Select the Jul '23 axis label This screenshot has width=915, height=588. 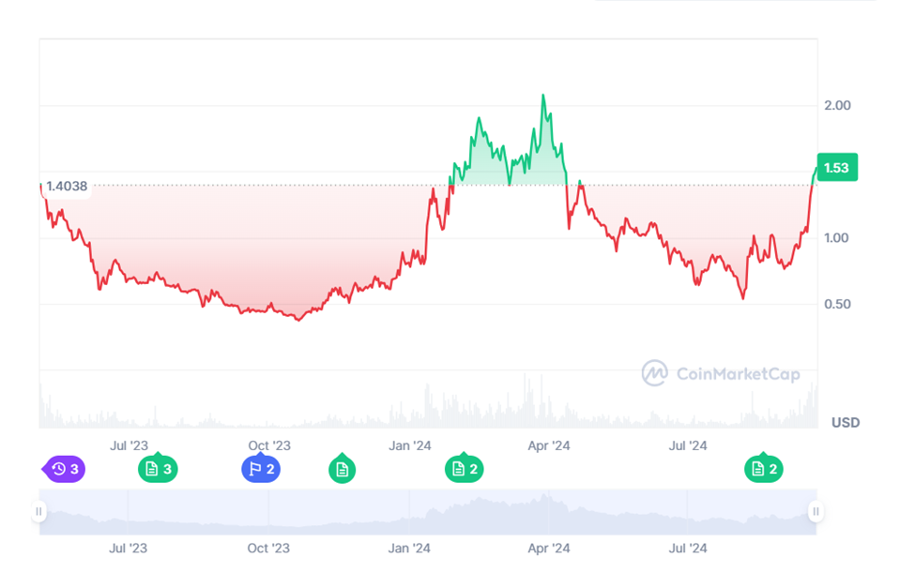click(128, 446)
